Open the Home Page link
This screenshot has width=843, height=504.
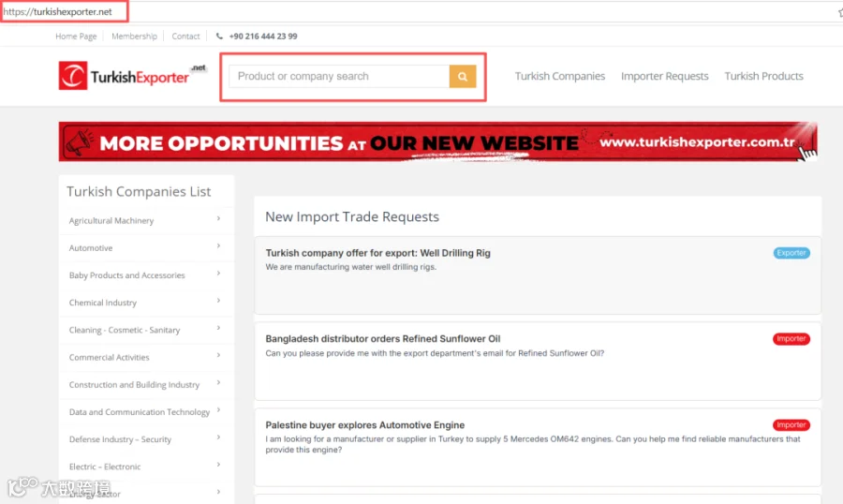[x=76, y=36]
